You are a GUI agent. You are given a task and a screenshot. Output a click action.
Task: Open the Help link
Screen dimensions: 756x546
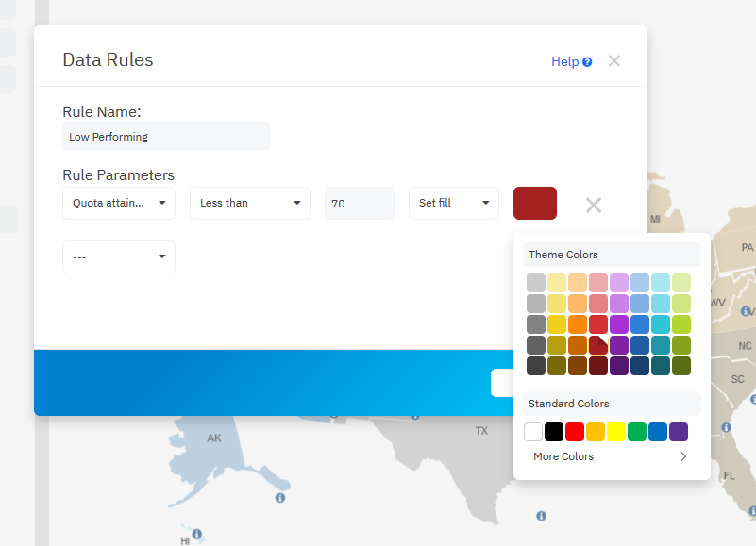(564, 62)
